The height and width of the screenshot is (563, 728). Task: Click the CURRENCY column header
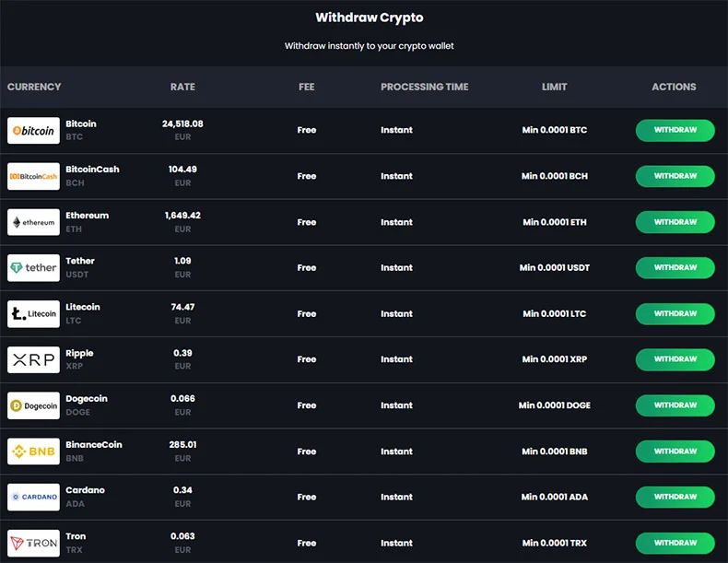[34, 87]
